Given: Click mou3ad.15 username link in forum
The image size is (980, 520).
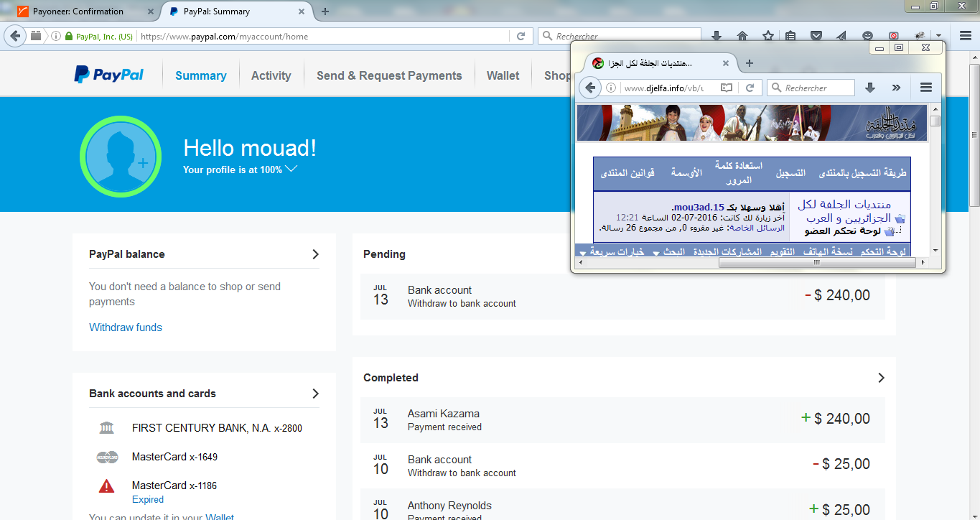Looking at the screenshot, I should [698, 207].
